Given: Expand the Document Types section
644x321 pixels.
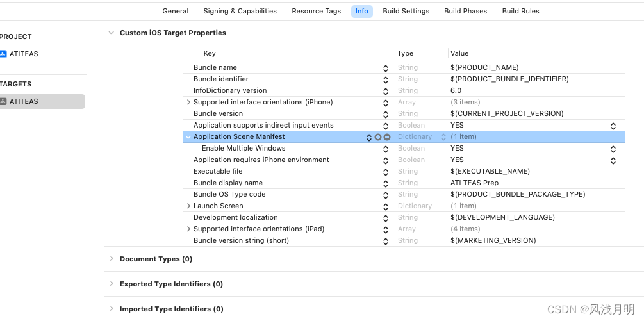Looking at the screenshot, I should pos(111,259).
